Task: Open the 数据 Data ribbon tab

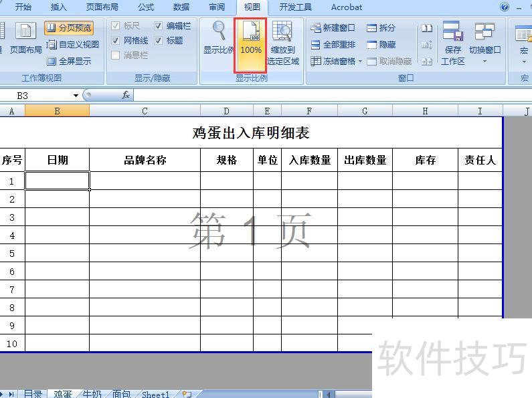Action: (181, 7)
